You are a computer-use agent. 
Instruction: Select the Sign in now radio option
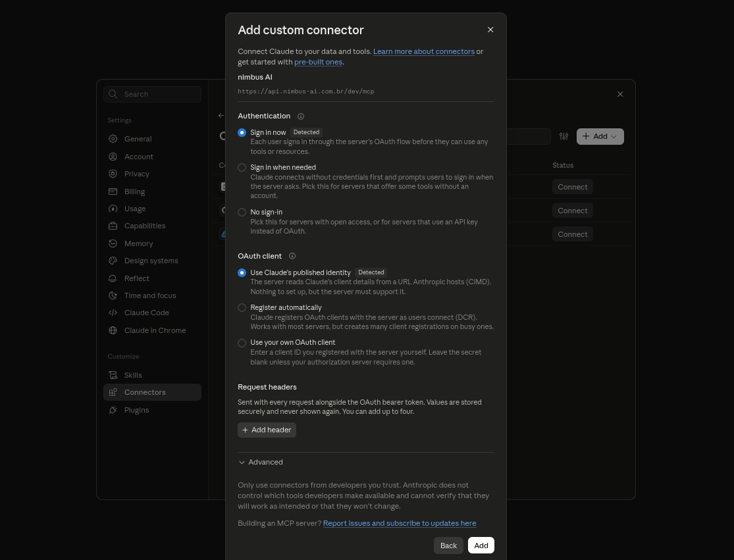242,133
